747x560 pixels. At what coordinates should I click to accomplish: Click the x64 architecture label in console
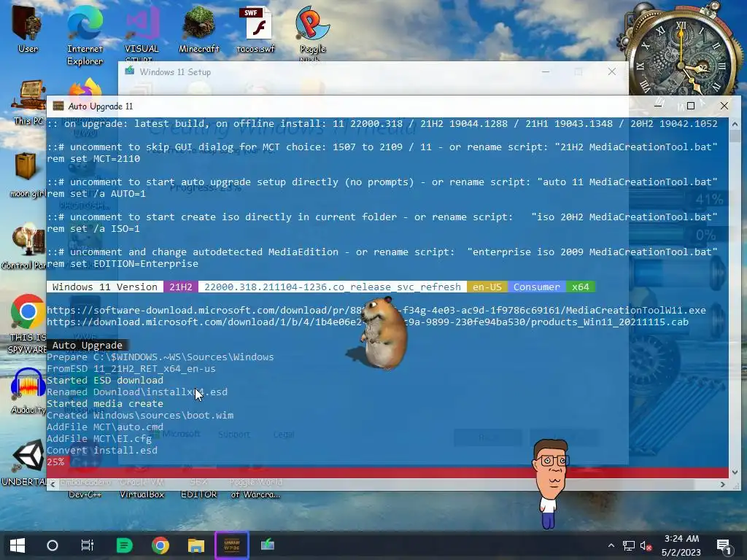pyautogui.click(x=580, y=287)
